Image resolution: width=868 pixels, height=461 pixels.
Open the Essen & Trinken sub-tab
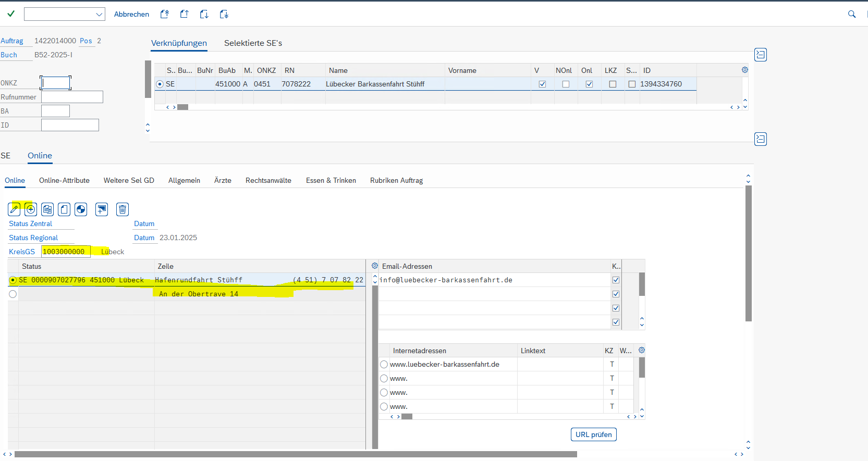331,180
